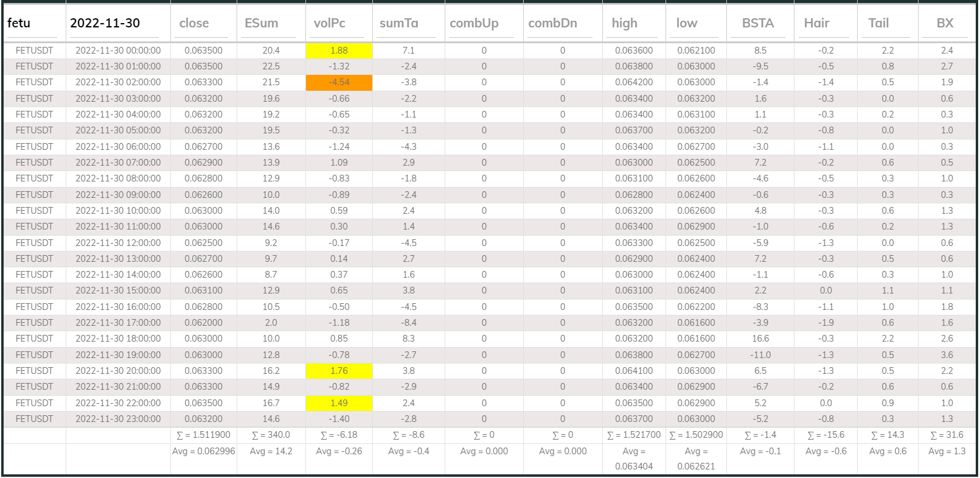Click the volPc total ∑ = -6.18
980x478 pixels.
339,435
